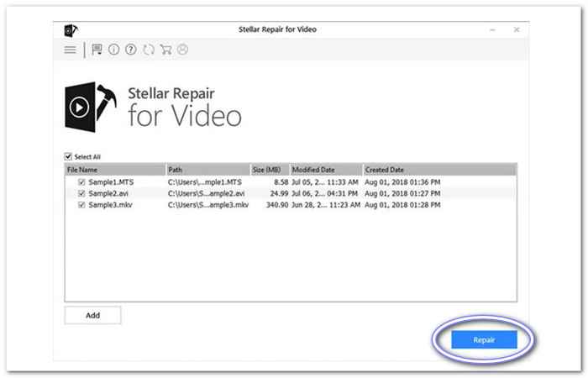Sort by Path column header
The width and height of the screenshot is (588, 378).
click(x=208, y=170)
